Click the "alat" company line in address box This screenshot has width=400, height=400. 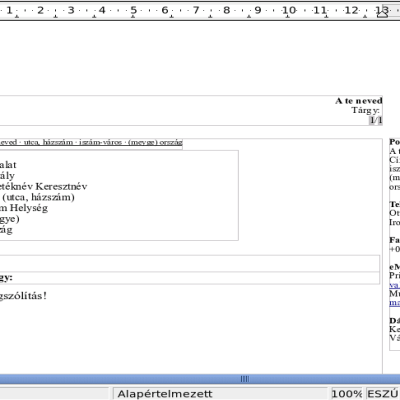point(8,165)
